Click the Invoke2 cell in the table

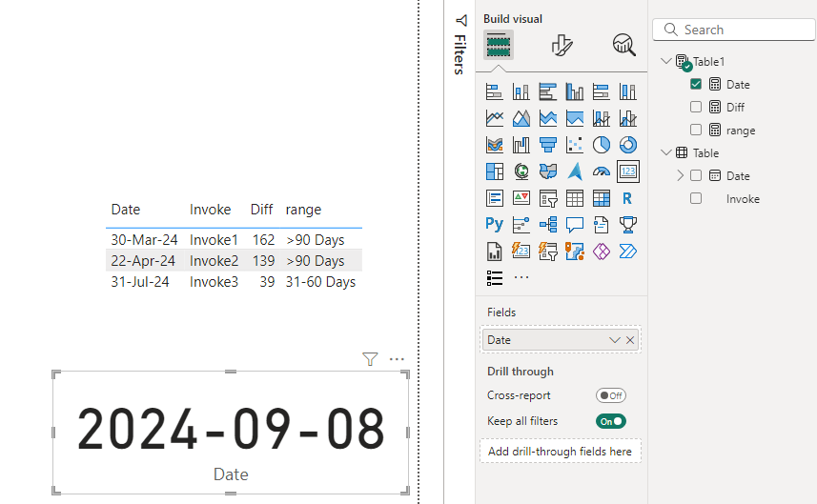click(x=214, y=261)
